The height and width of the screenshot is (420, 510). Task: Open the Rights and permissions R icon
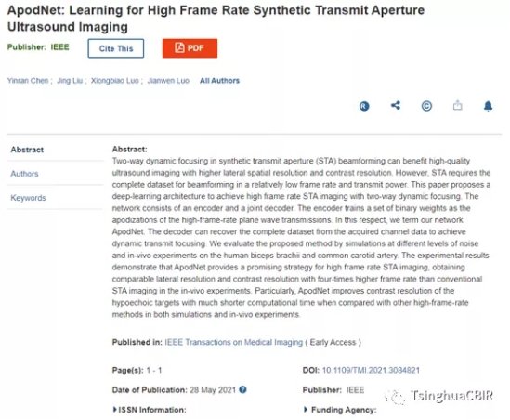pyautogui.click(x=364, y=106)
